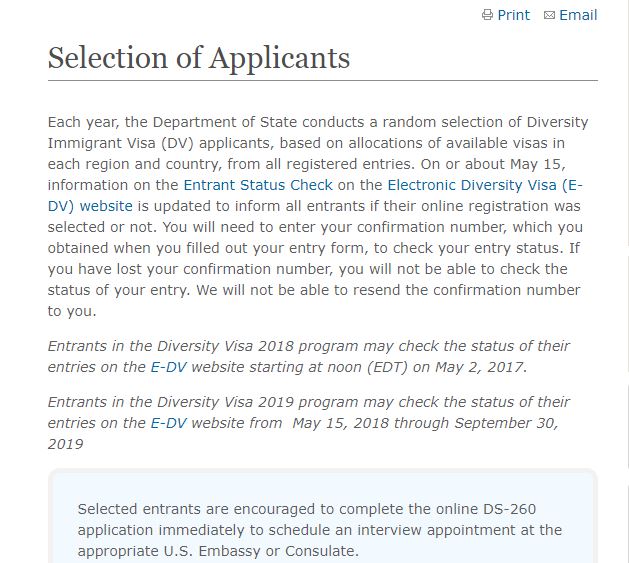Screen dimensions: 629x563
Task: Open the Email link
Action: click(578, 15)
